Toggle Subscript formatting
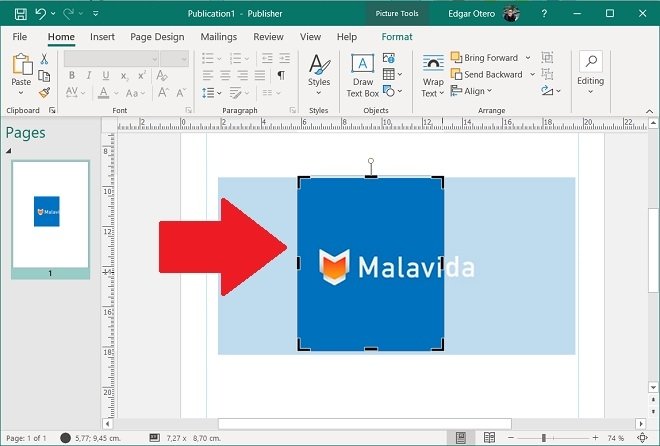660x446 pixels. pyautogui.click(x=124, y=76)
